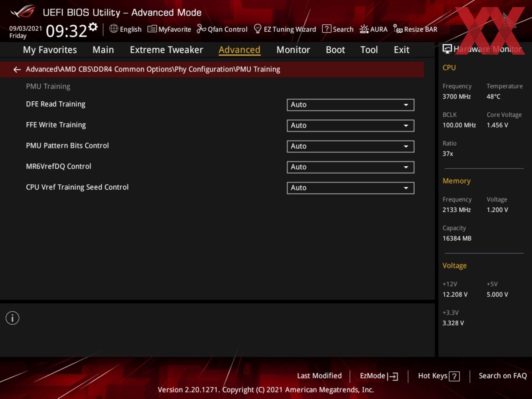This screenshot has height=399, width=532.
Task: Open Qfan Control label
Action: [227, 29]
